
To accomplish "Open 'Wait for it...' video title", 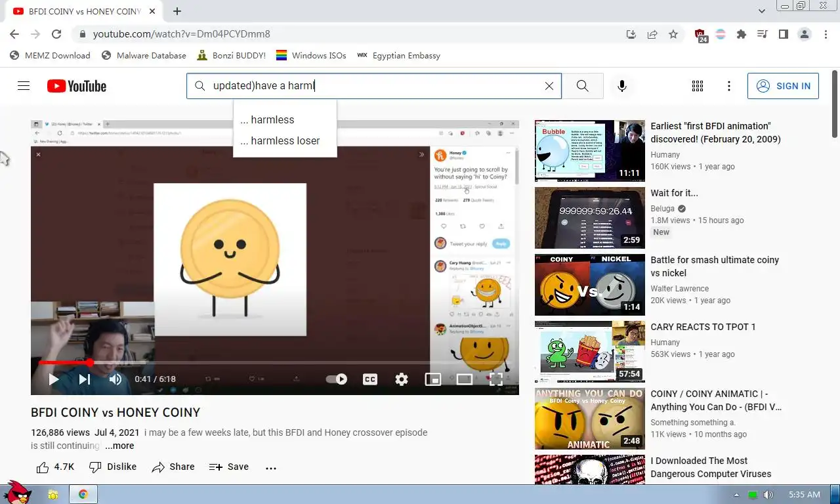I will 674,193.
